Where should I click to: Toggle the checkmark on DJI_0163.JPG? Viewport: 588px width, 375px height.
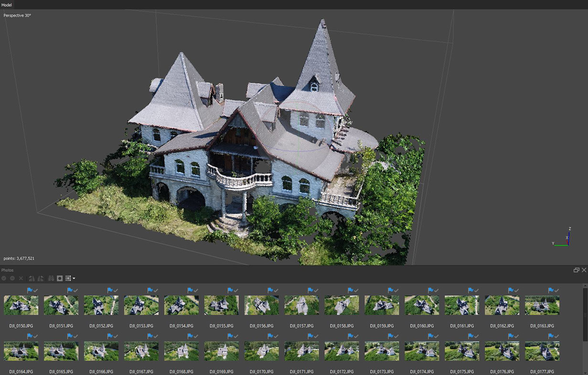click(x=557, y=290)
